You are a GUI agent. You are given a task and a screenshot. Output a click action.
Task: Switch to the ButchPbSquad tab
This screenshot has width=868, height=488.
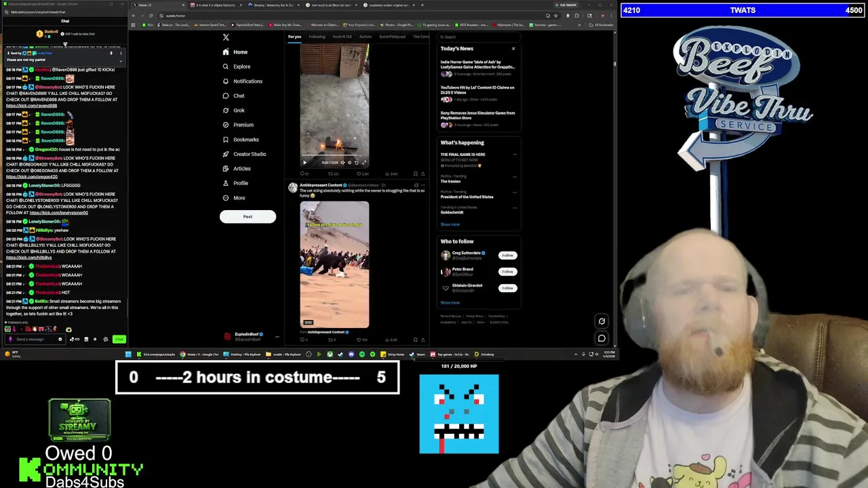pyautogui.click(x=393, y=37)
